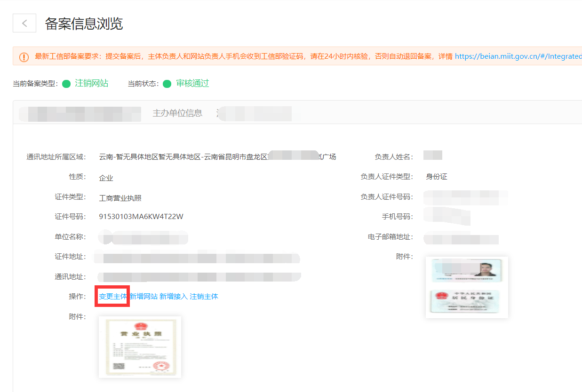The height and width of the screenshot is (392, 582).
Task: Open the 营业执照 business license attachment
Action: (x=139, y=347)
